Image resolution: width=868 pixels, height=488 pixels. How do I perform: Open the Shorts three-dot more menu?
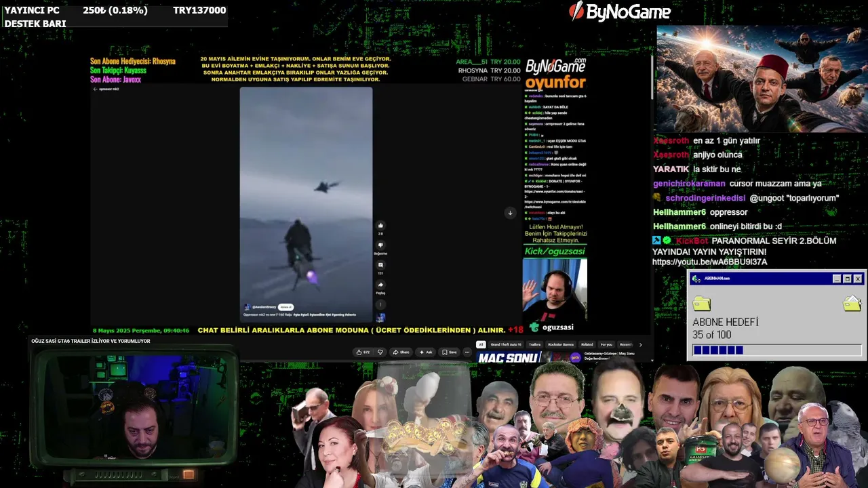pyautogui.click(x=380, y=304)
